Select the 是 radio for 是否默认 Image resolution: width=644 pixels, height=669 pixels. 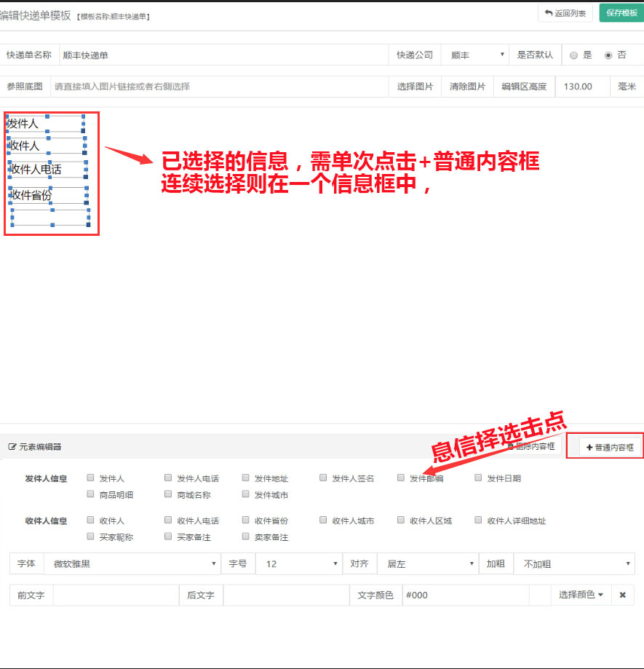click(x=574, y=55)
